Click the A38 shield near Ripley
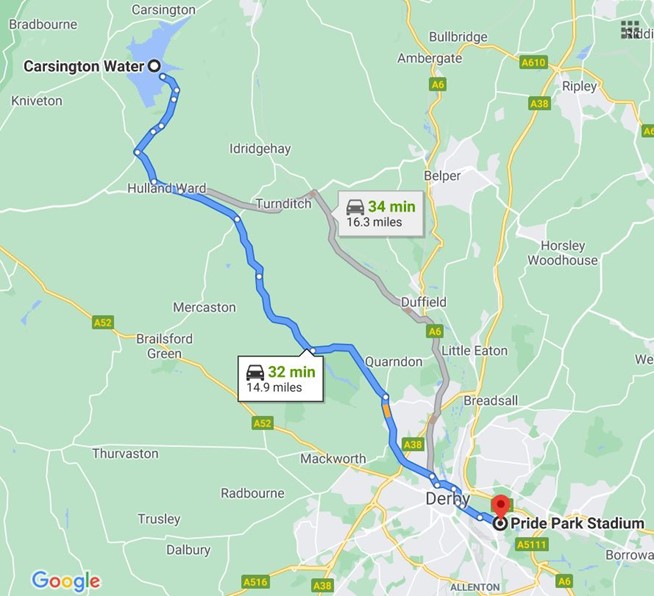Screen dimensions: 654x596 pyautogui.click(x=539, y=103)
